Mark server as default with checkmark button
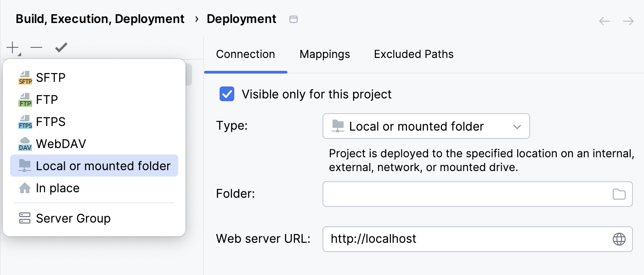Viewport: 644px width, 275px height. click(61, 47)
